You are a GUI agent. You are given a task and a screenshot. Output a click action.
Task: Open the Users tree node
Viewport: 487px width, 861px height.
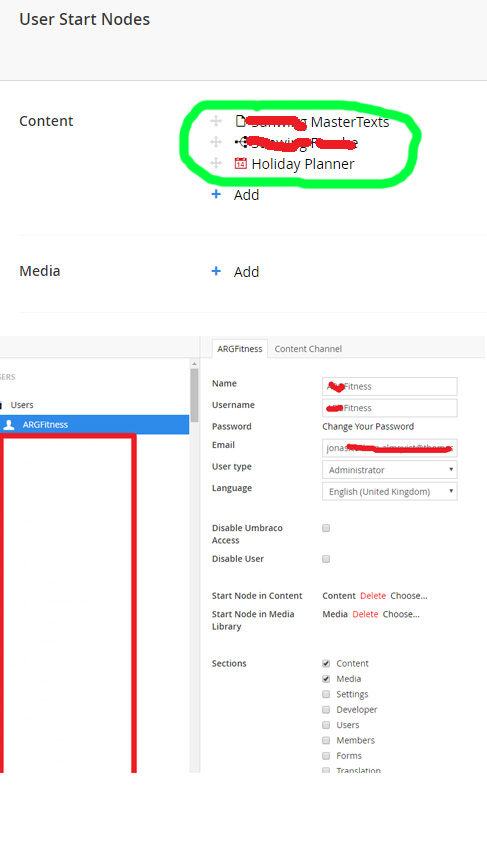click(22, 405)
